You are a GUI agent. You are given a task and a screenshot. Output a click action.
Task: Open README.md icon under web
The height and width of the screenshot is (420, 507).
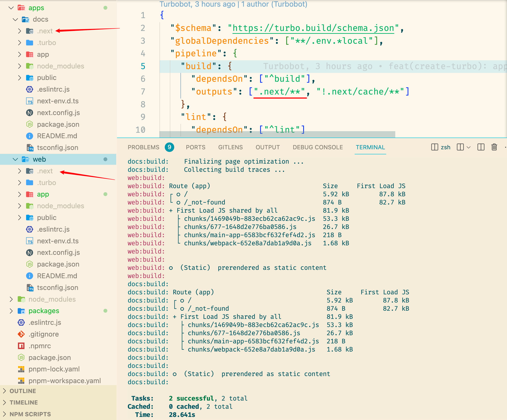29,276
